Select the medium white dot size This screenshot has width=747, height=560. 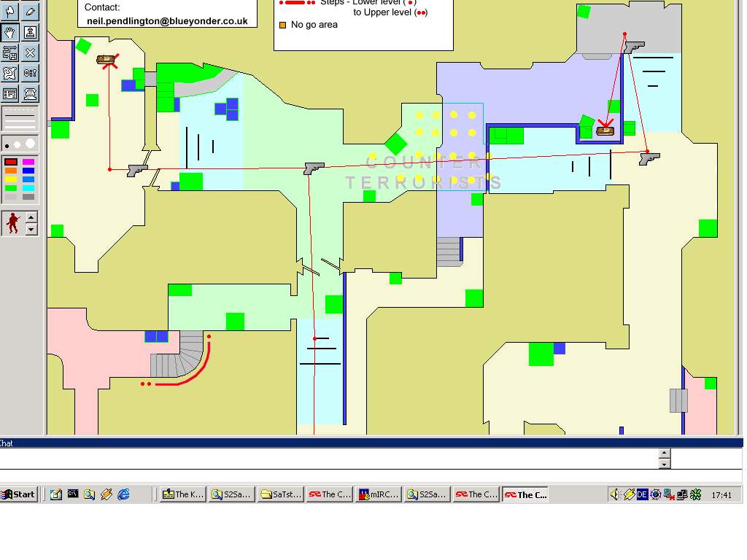click(18, 144)
